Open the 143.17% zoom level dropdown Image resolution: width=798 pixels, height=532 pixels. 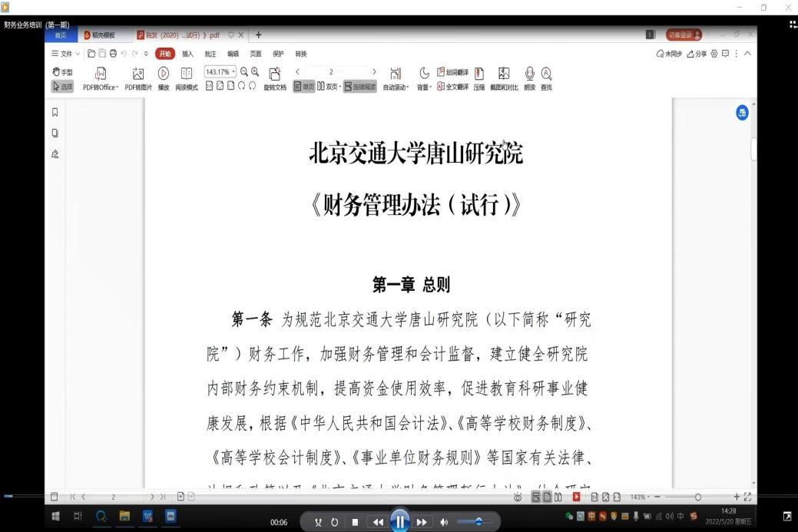[x=220, y=71]
